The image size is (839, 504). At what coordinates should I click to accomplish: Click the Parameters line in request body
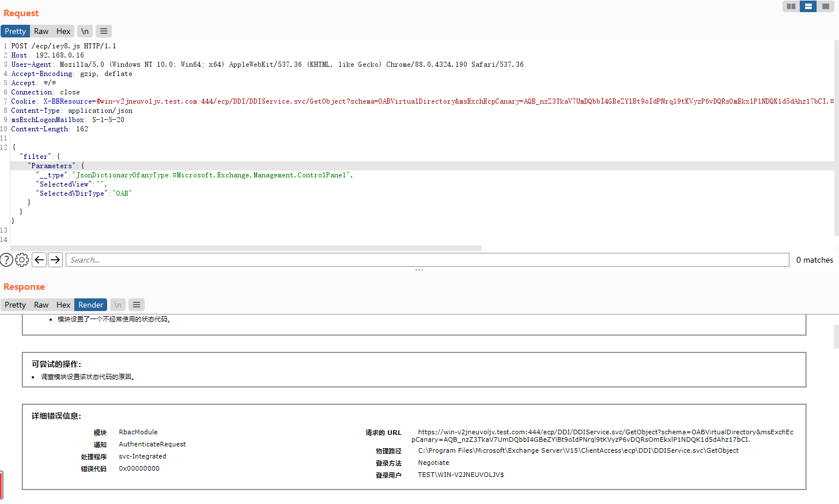point(52,166)
